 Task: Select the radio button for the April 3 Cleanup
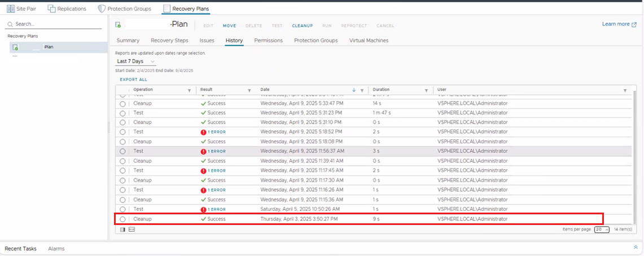coord(123,219)
